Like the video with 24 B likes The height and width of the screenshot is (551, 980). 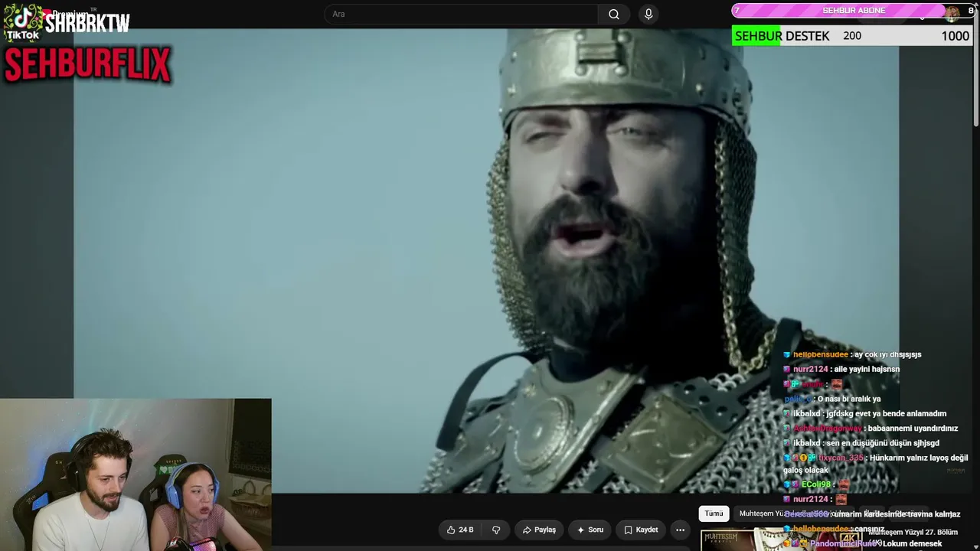click(460, 530)
